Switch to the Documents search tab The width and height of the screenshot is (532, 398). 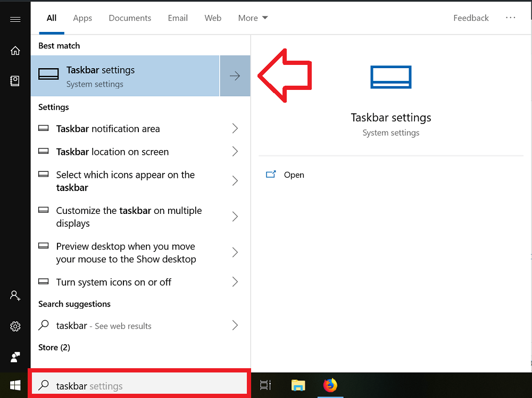coord(130,18)
